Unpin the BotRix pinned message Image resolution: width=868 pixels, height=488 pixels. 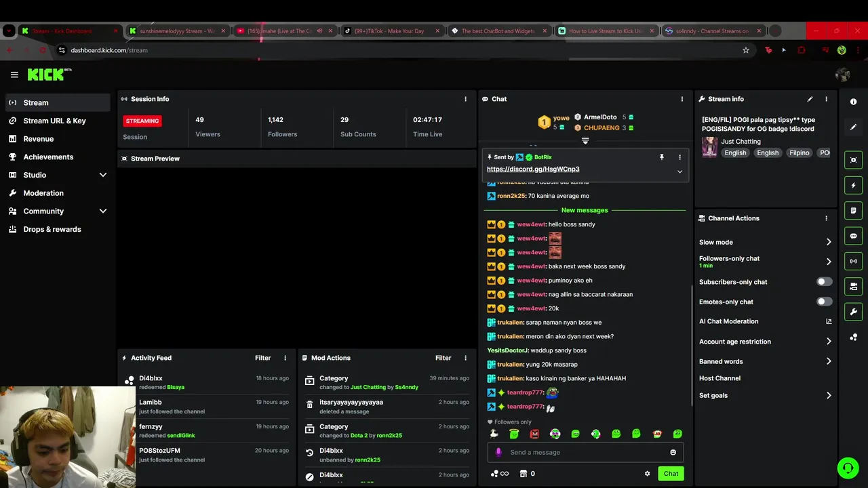(662, 157)
